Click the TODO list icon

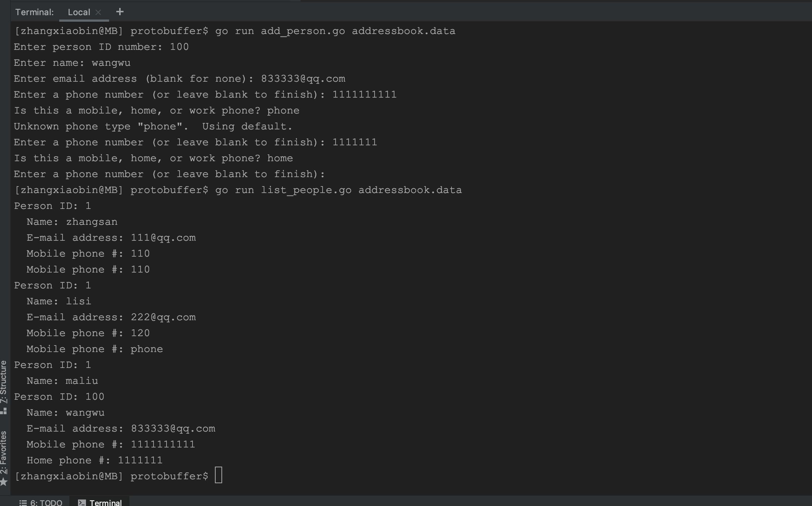point(23,503)
